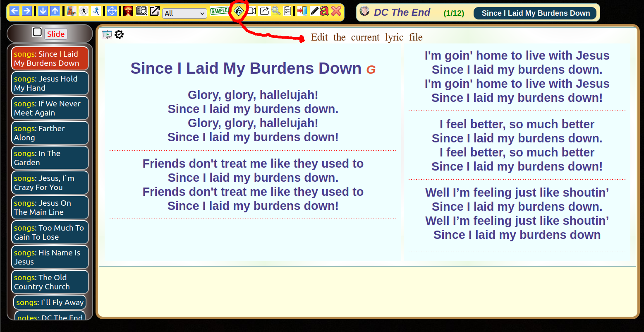Toggle the checkbox beside Slide button
The width and height of the screenshot is (644, 332).
pos(37,32)
